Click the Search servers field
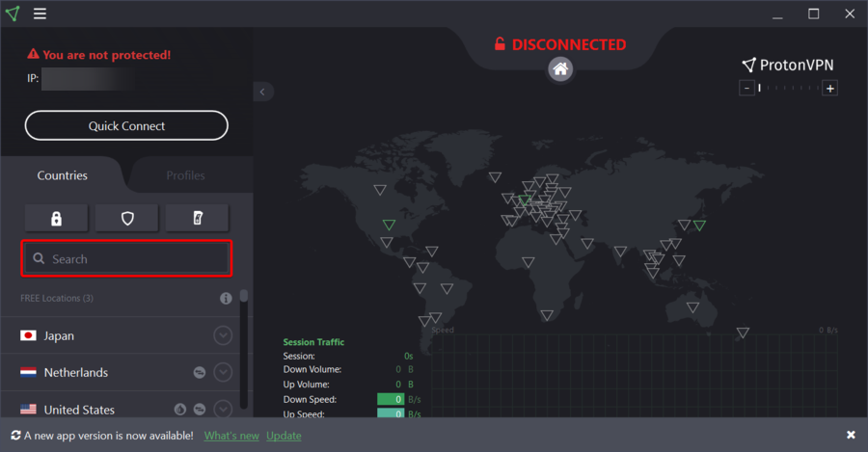 point(126,258)
